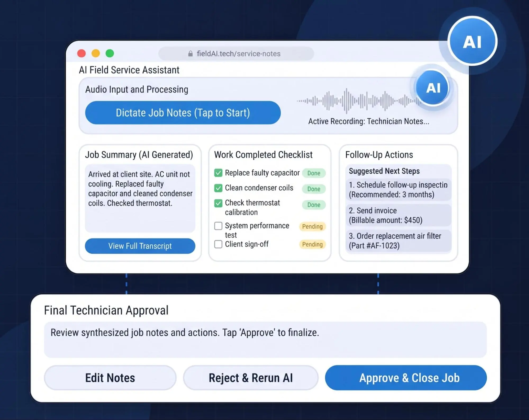The width and height of the screenshot is (529, 420).
Task: Approve & Close Job
Action: coord(406,378)
